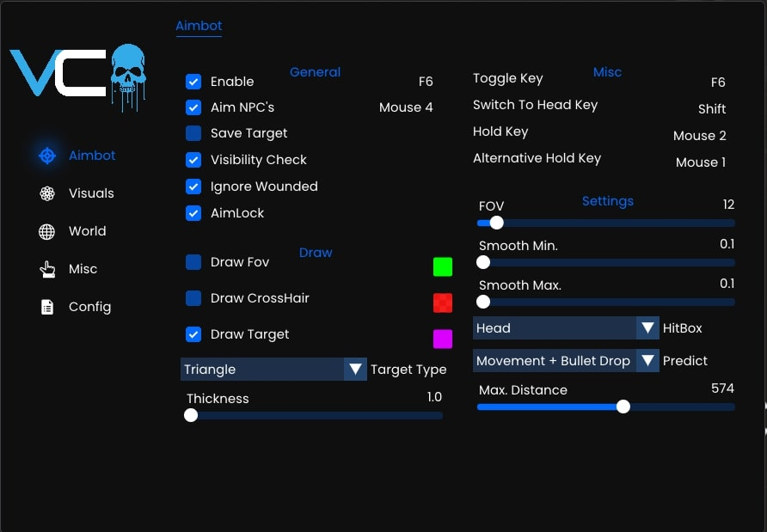Click the Mouse 2 Hold Key binding
This screenshot has height=532, width=767.
699,136
